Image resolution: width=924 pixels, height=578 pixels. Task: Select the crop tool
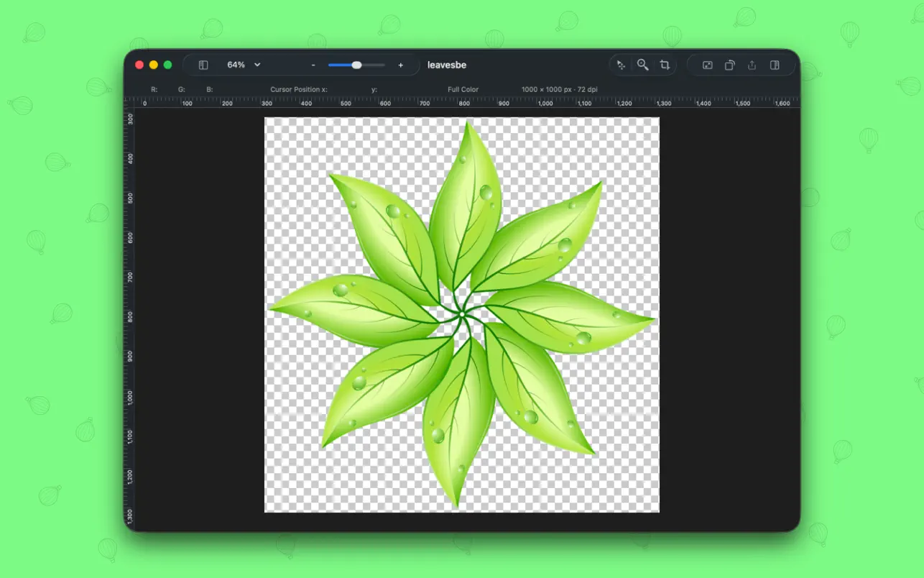pyautogui.click(x=664, y=65)
